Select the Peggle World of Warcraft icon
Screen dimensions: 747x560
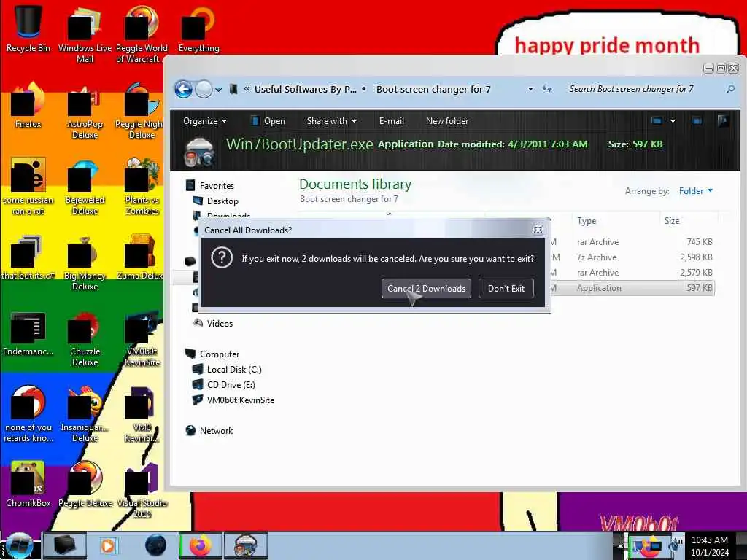point(142,34)
